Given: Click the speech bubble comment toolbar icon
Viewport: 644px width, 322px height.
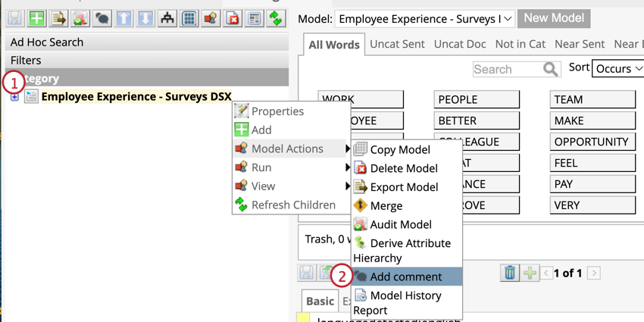Looking at the screenshot, I should 102,18.
